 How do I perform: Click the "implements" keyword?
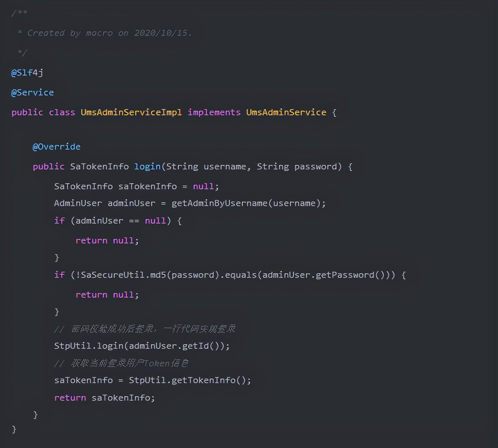214,113
